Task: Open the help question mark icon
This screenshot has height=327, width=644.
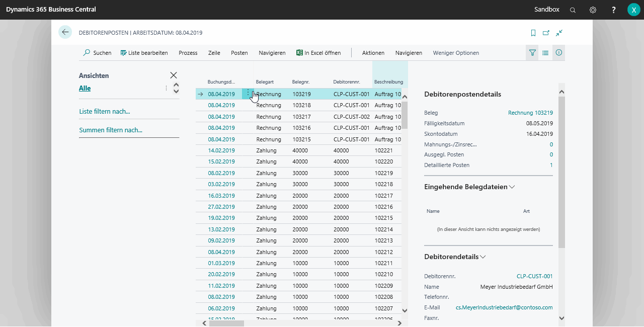Action: point(613,10)
